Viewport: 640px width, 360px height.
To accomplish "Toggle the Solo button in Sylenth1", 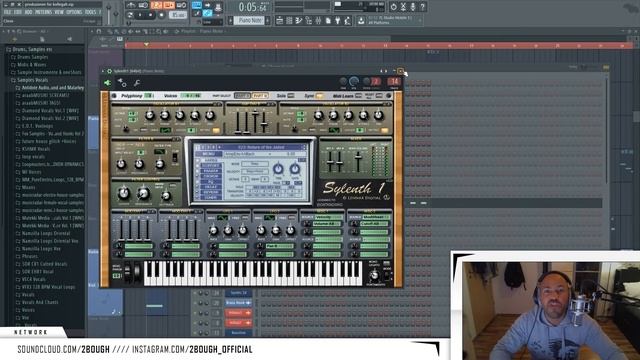I will [291, 96].
